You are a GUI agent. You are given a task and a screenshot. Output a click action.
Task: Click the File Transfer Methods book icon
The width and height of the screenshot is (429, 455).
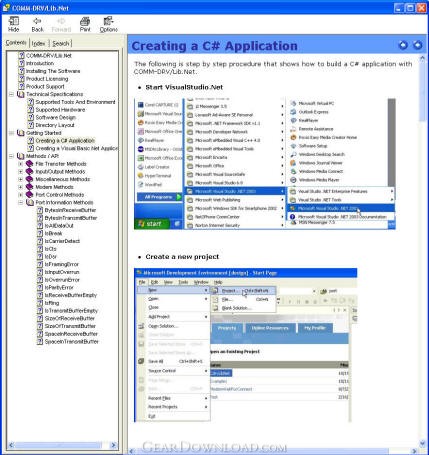click(x=30, y=164)
